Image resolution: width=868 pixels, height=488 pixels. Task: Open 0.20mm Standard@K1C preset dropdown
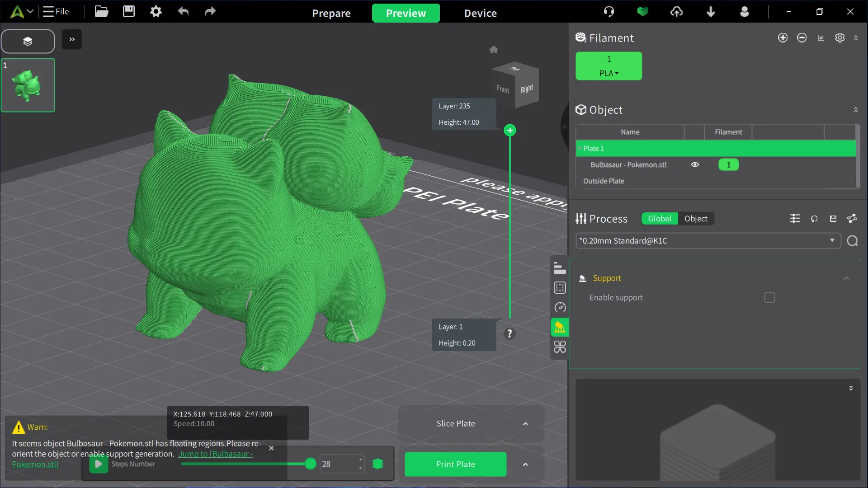[x=708, y=241]
